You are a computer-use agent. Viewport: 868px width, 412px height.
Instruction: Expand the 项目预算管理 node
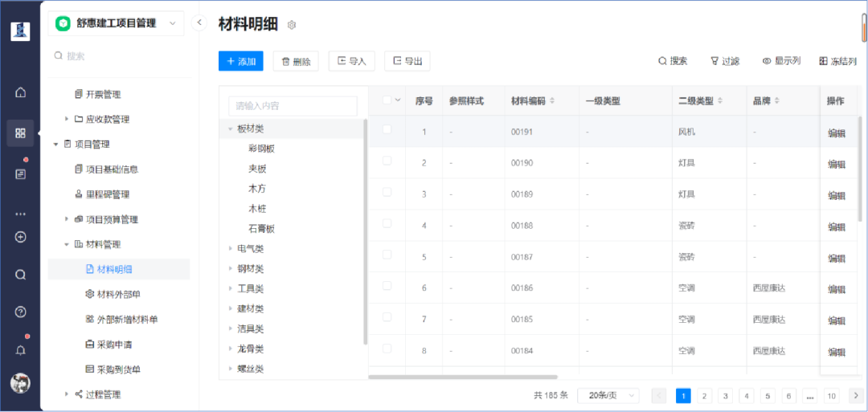point(67,219)
